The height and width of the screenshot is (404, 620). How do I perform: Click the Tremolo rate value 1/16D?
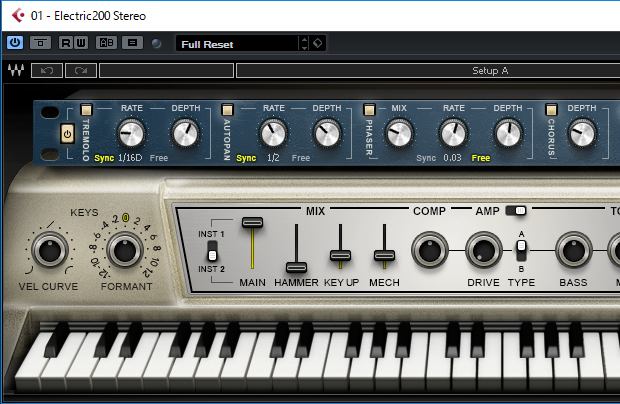tap(130, 158)
